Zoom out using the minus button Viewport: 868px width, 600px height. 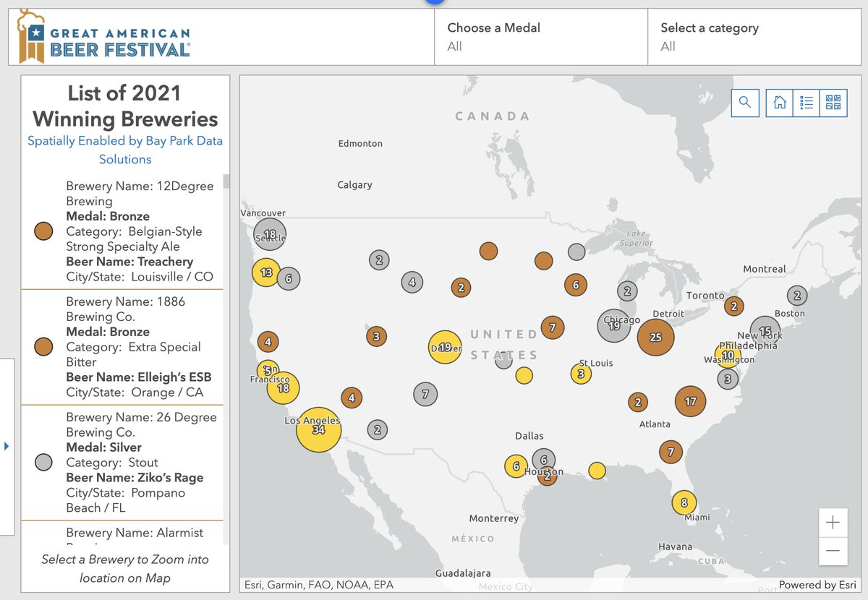tap(833, 552)
